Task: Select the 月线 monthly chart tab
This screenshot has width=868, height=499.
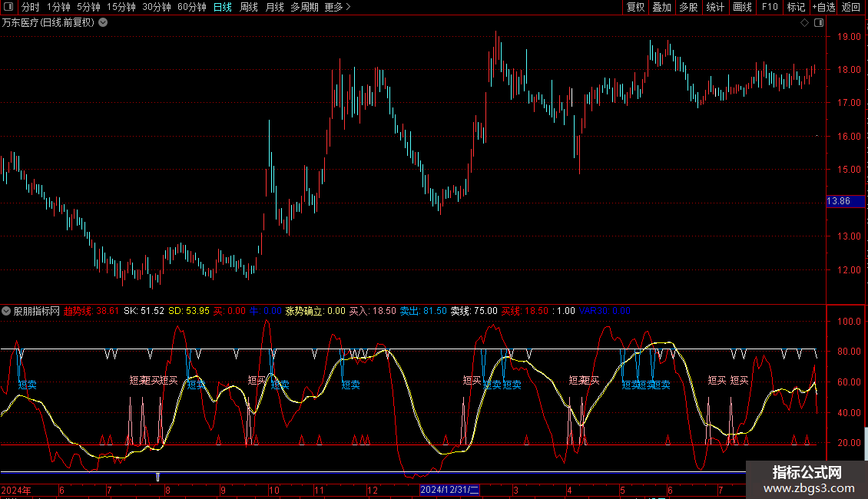Action: [274, 7]
